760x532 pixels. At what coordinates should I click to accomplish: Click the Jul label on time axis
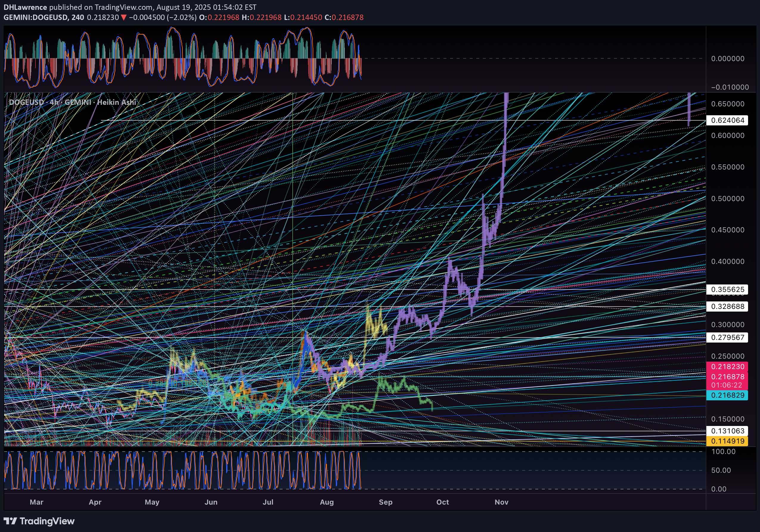pos(268,502)
